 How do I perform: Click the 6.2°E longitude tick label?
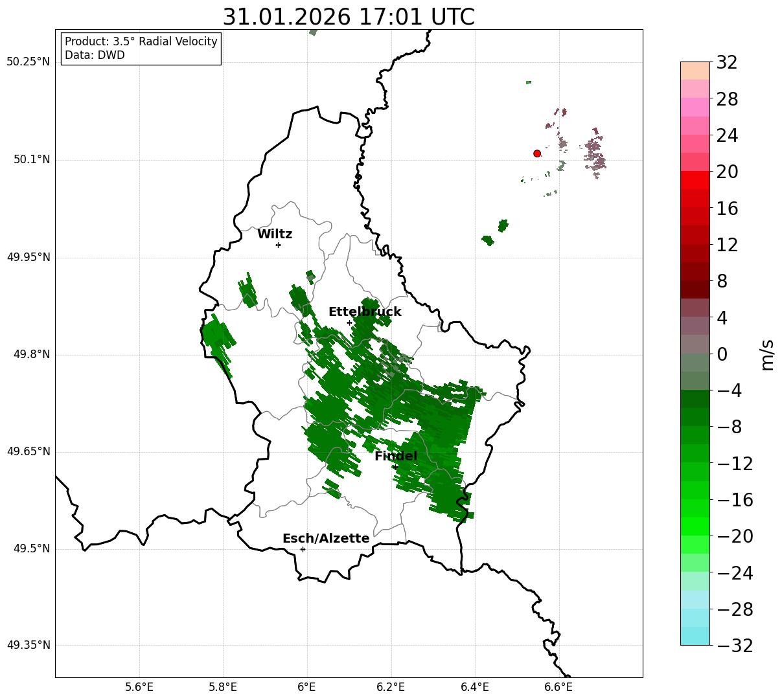tap(391, 687)
